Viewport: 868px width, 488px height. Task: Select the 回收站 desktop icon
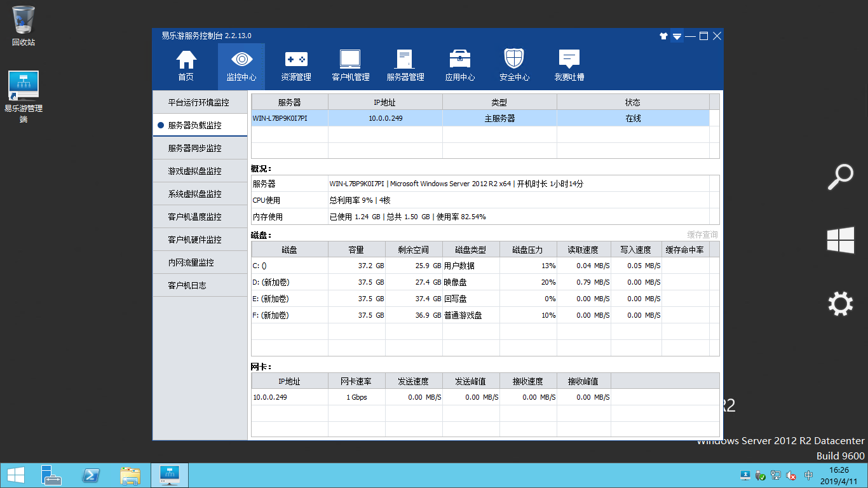(x=24, y=26)
